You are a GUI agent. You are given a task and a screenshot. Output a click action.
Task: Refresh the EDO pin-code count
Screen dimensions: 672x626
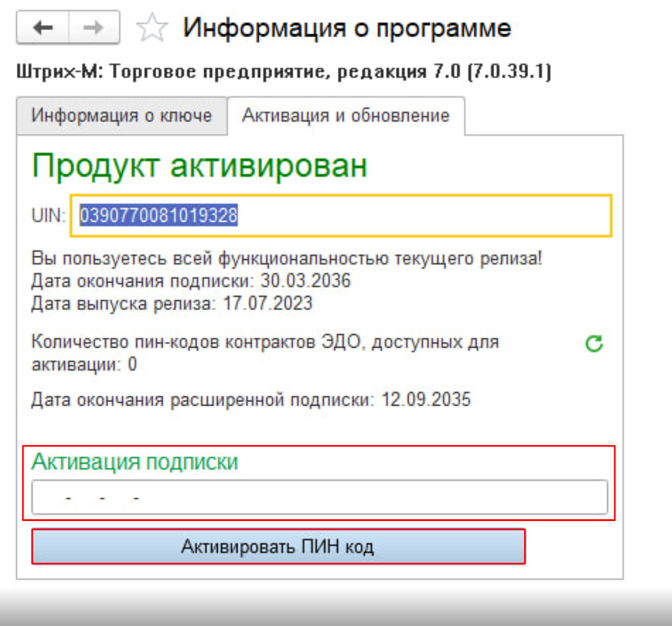coord(594,344)
